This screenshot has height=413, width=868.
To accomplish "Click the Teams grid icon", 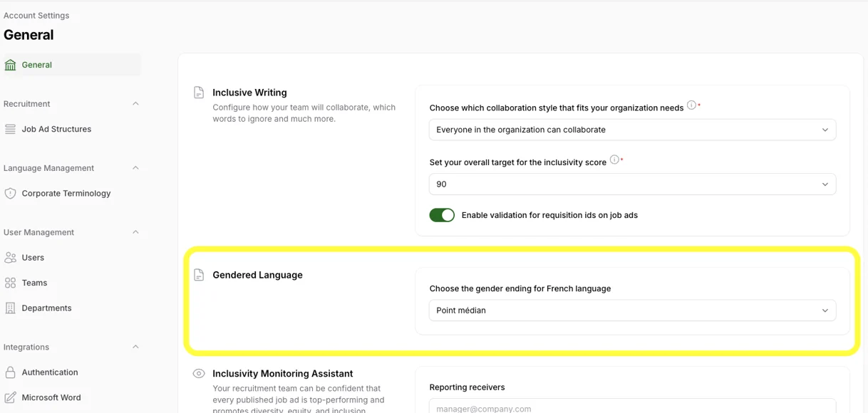I will click(x=10, y=283).
